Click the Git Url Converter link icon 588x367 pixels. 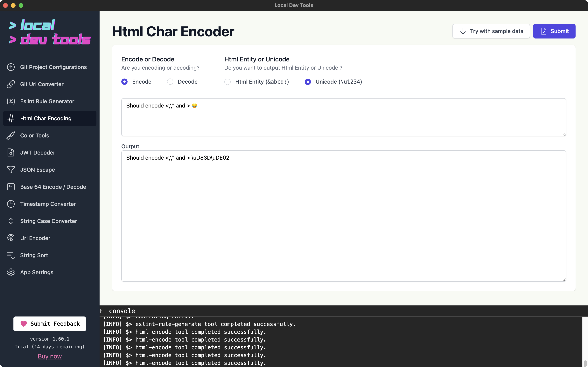click(11, 84)
